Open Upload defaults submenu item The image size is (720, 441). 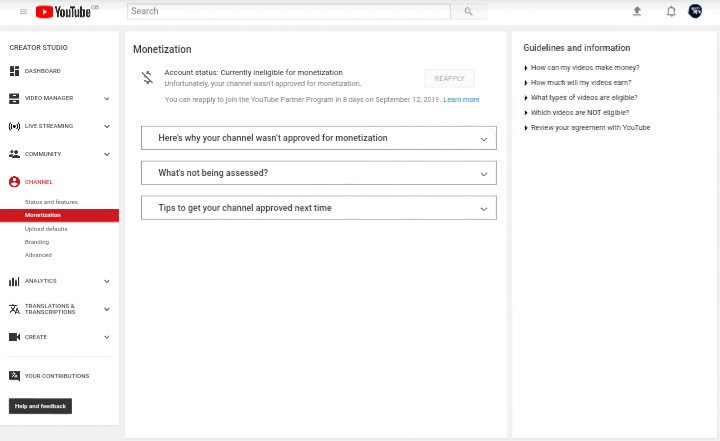click(46, 229)
